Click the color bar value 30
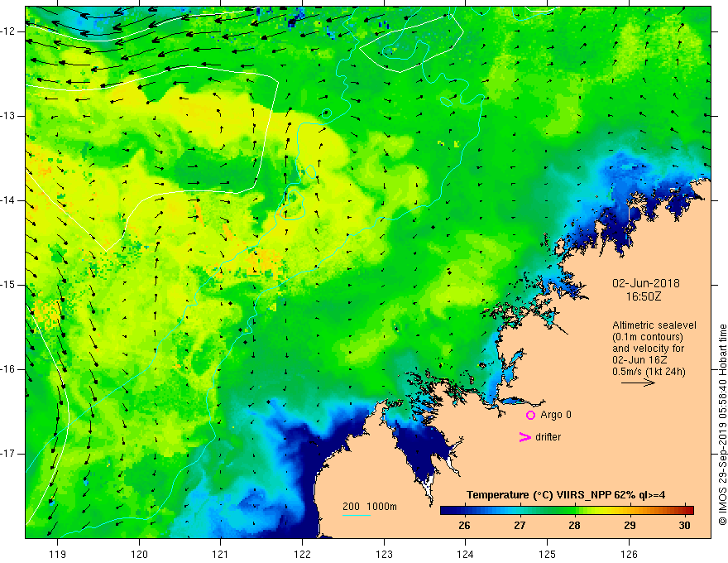728x563 pixels. [x=684, y=526]
